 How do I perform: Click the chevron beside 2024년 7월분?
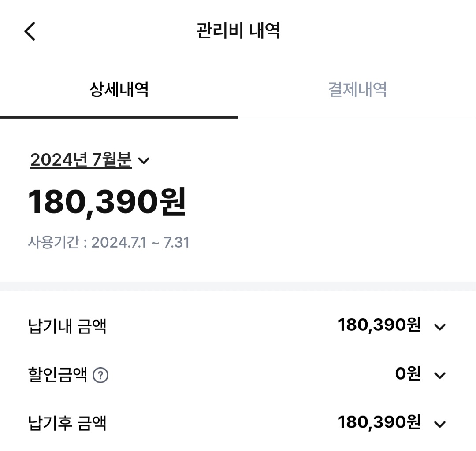click(x=144, y=161)
